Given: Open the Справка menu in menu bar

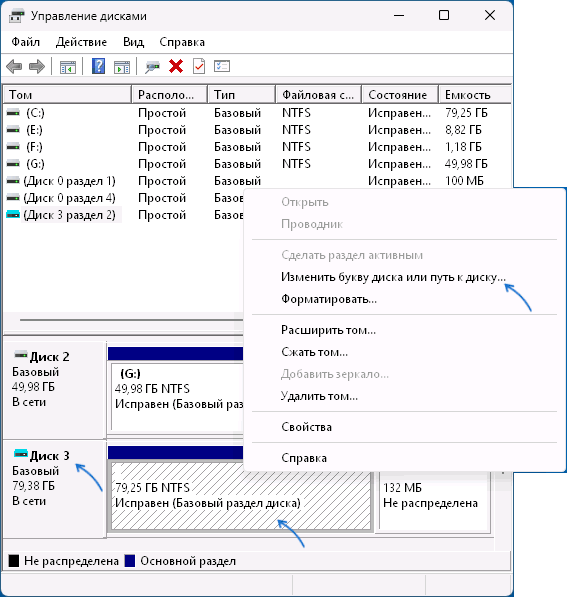Looking at the screenshot, I should coord(182,42).
